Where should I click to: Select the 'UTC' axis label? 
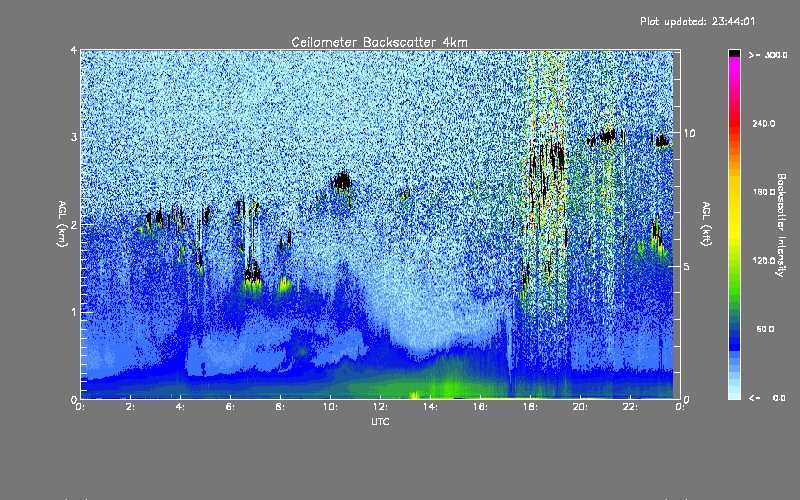380,421
